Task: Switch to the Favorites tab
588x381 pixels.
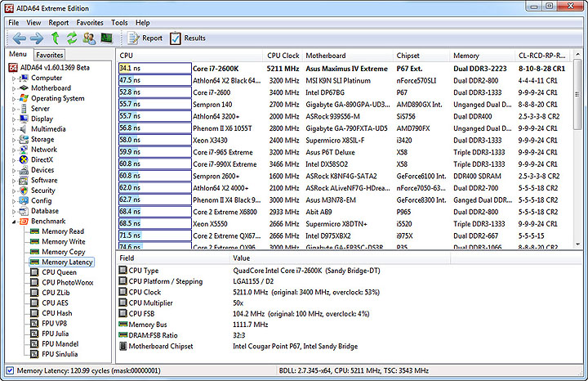Action: (50, 55)
